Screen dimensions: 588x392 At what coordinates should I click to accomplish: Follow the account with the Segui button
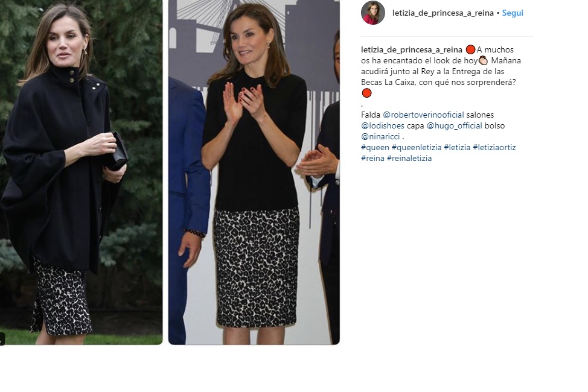(x=513, y=13)
